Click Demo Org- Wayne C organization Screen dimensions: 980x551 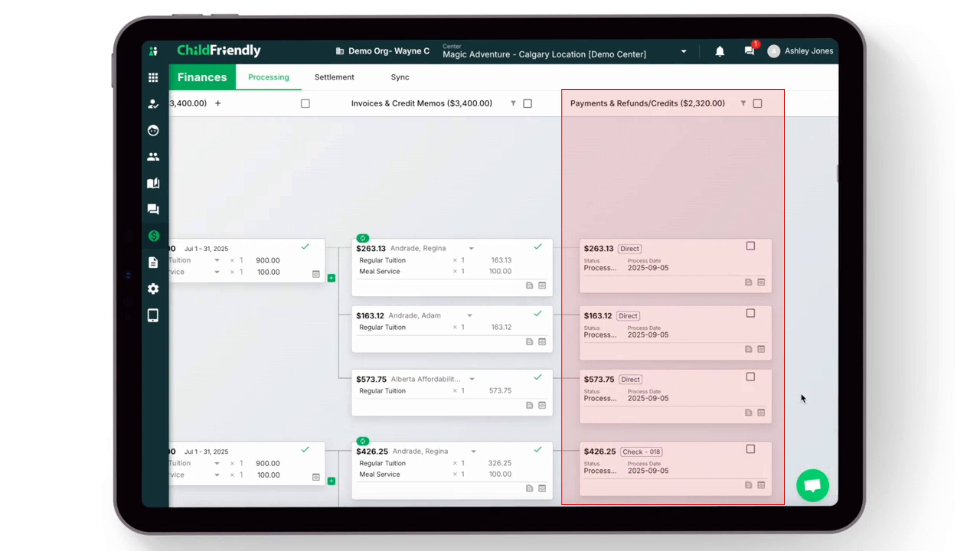tap(383, 51)
